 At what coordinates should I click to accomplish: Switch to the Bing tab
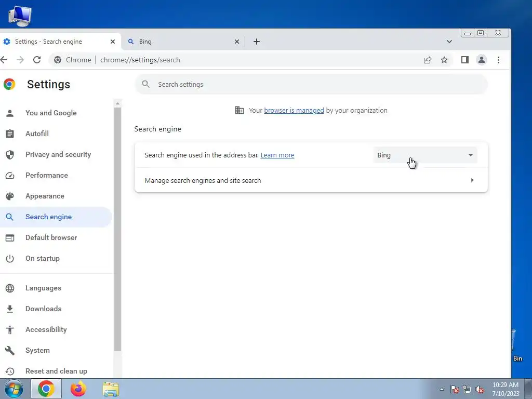click(183, 42)
